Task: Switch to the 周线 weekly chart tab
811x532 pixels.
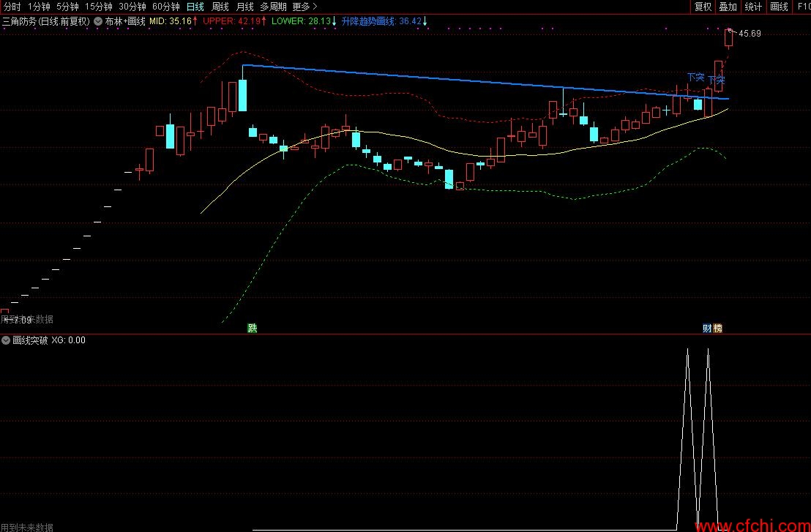Action: [x=220, y=7]
